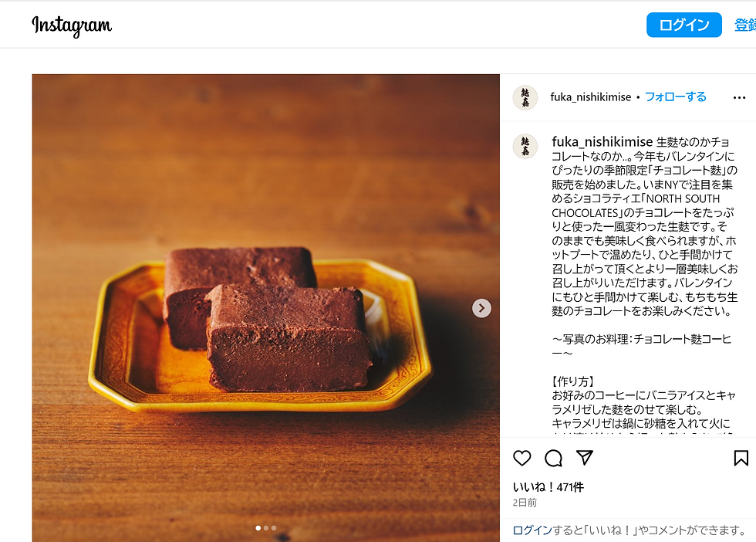Go to the next photo with the arrow
The width and height of the screenshot is (756, 542).
tap(481, 308)
